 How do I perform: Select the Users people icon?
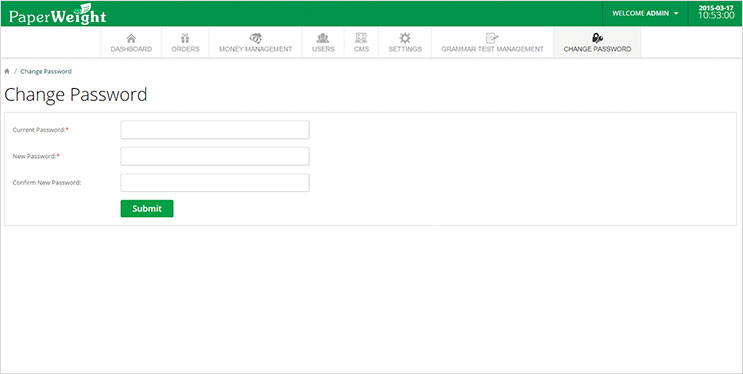pyautogui.click(x=323, y=38)
